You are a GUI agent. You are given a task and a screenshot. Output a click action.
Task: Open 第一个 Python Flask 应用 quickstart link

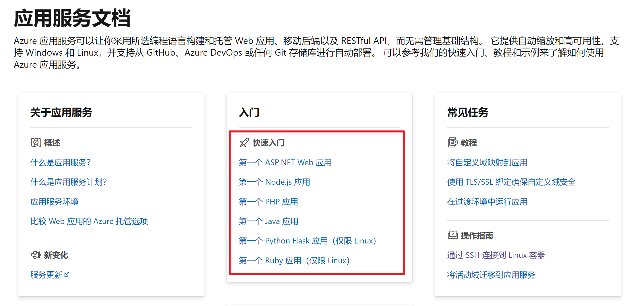(x=307, y=241)
